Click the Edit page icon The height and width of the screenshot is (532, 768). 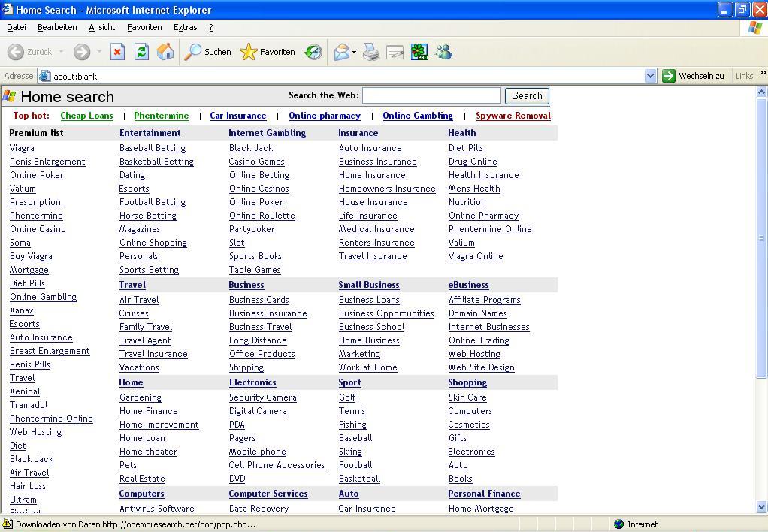(x=395, y=52)
